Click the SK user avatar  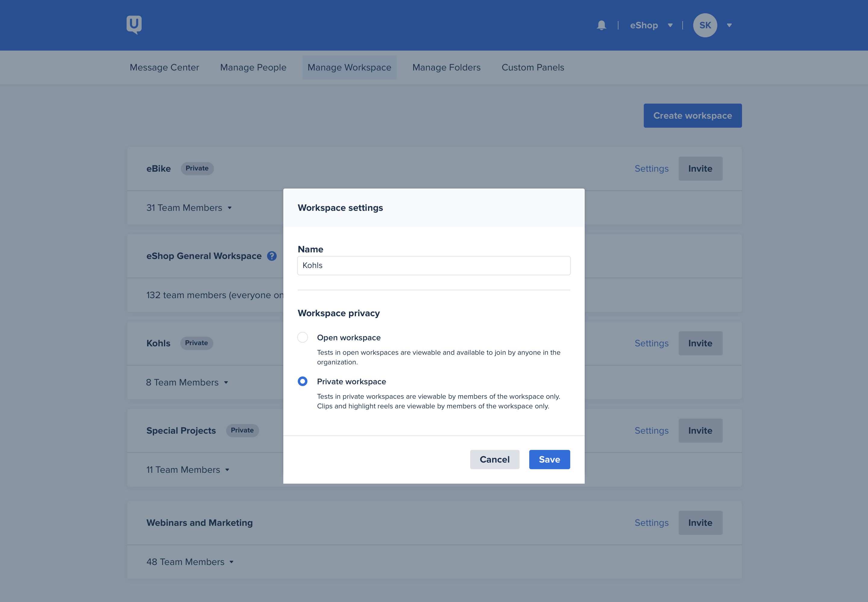[705, 25]
